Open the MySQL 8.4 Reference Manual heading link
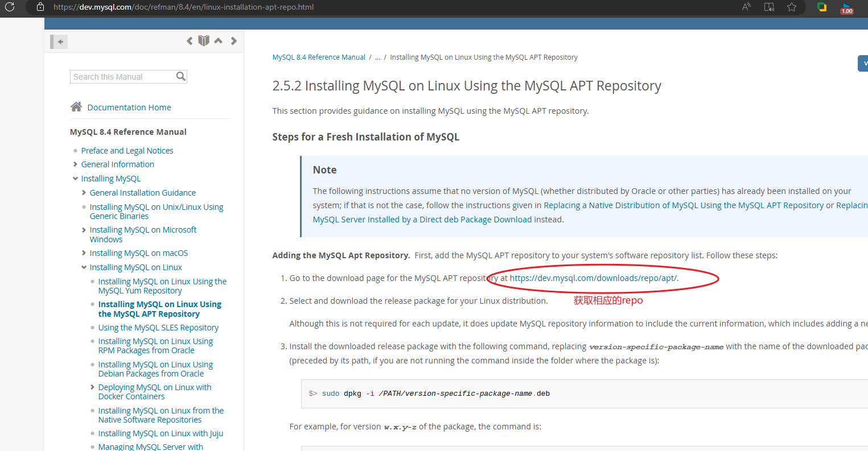The image size is (868, 451). [128, 132]
